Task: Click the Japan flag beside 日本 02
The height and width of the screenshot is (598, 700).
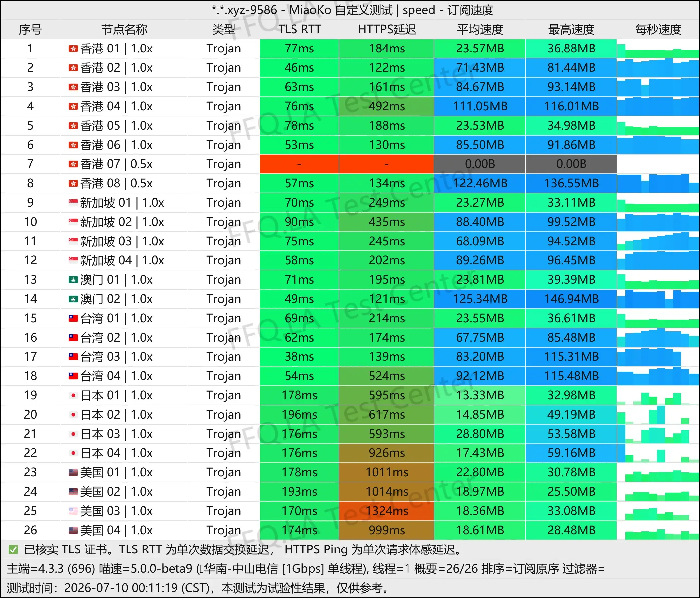Action: click(x=73, y=414)
